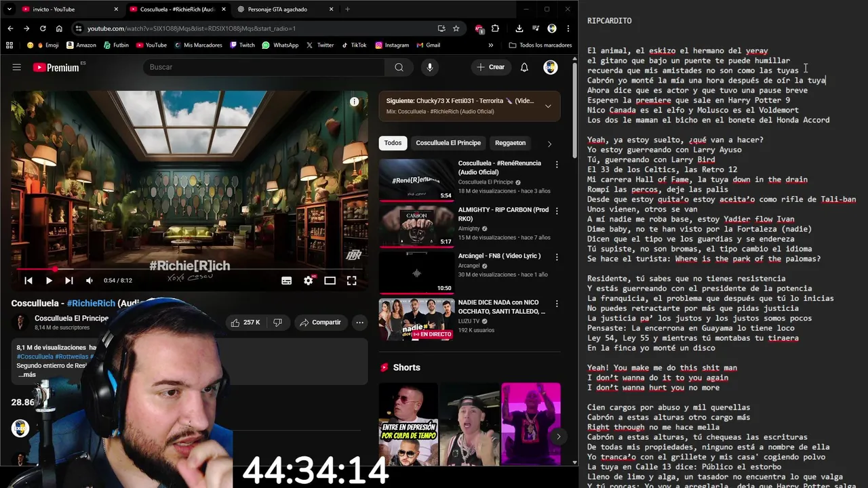
Task: Open options for NADIE DICE NADA video
Action: tap(557, 304)
